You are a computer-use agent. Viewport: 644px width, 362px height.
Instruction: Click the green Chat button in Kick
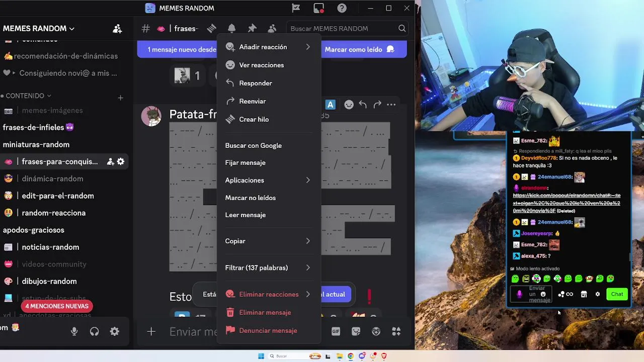617,294
